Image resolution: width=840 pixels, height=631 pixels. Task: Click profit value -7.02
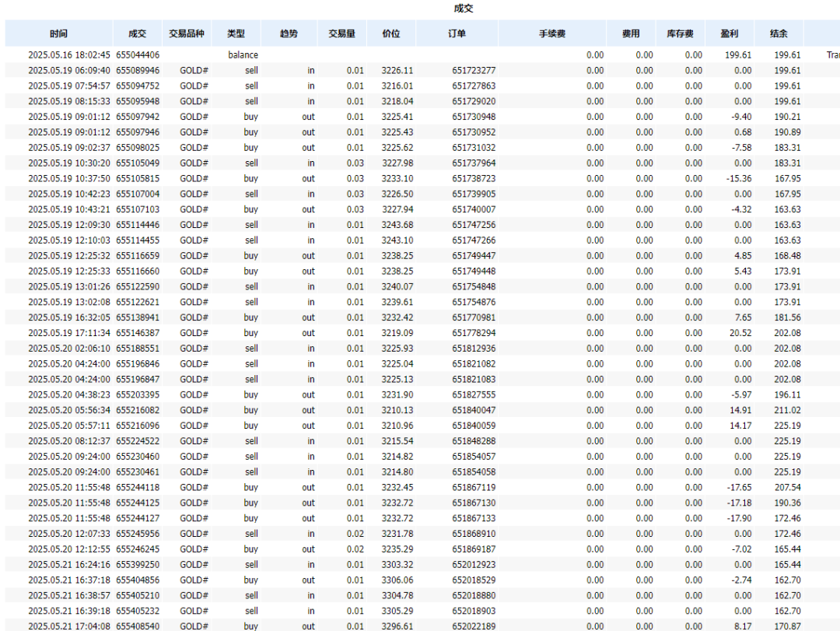click(741, 549)
